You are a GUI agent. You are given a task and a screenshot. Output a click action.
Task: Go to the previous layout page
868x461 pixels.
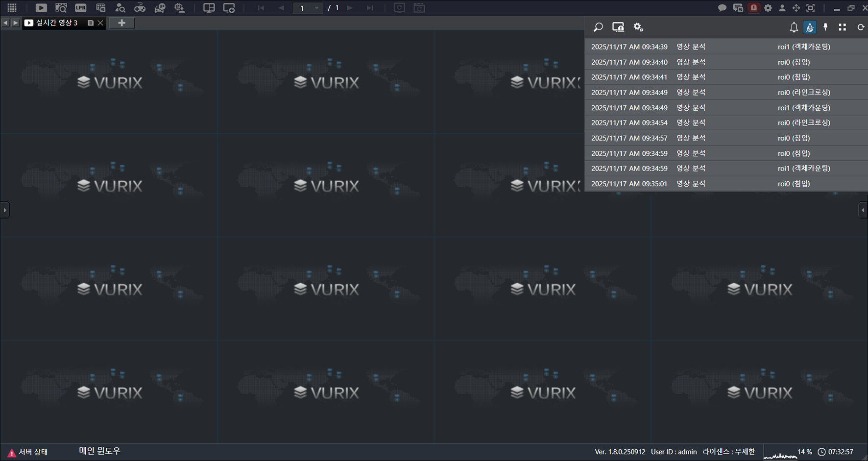(x=281, y=8)
